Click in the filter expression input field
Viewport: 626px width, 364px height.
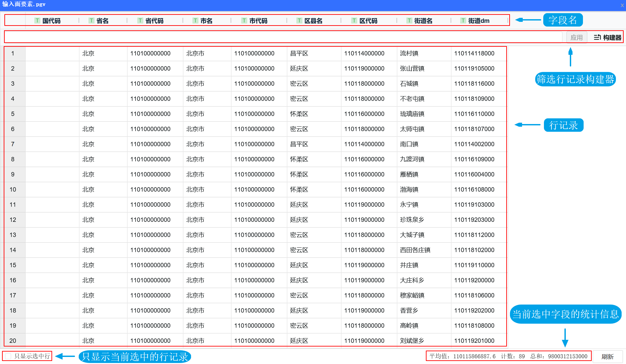[283, 37]
